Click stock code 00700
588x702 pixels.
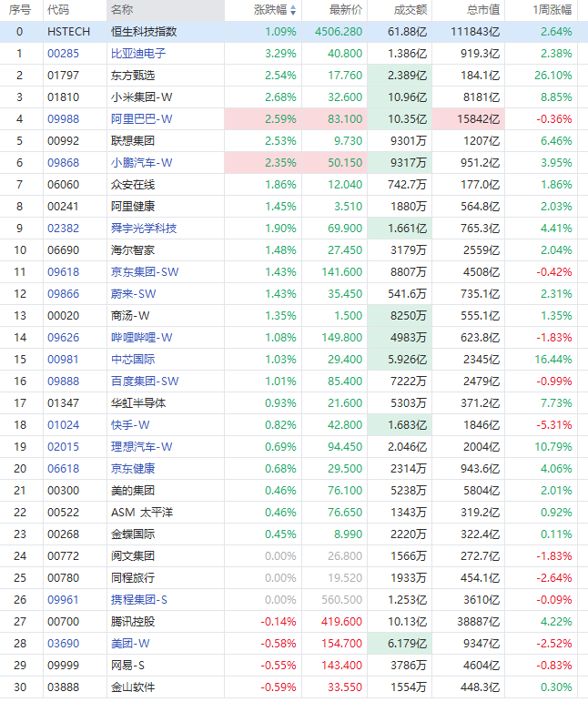click(x=63, y=621)
